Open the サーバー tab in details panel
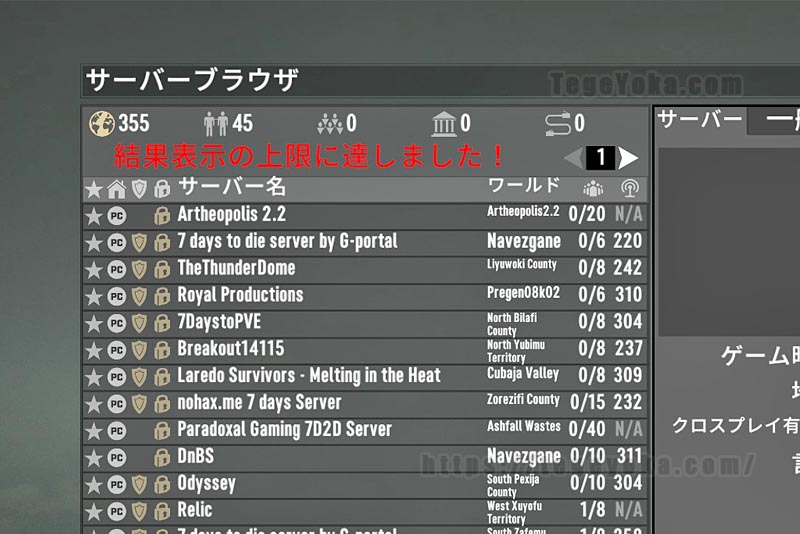 coord(699,120)
